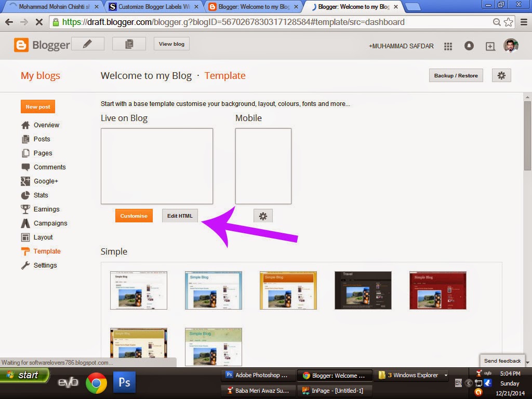This screenshot has height=399, width=532.
Task: Open the Template settings gear icon
Action: click(x=501, y=75)
